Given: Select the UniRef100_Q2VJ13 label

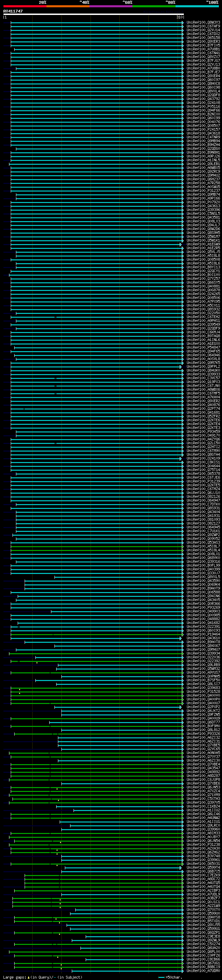Looking at the screenshot, I should [203, 64].
